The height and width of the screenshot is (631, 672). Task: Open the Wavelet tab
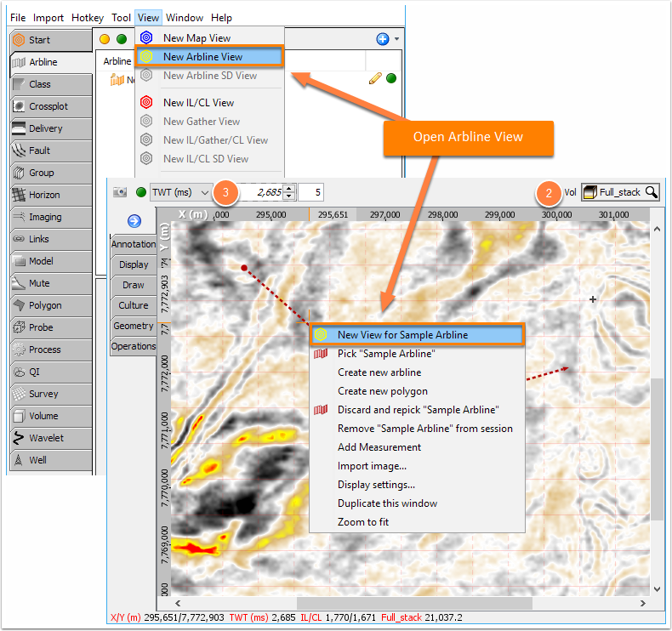(x=50, y=438)
